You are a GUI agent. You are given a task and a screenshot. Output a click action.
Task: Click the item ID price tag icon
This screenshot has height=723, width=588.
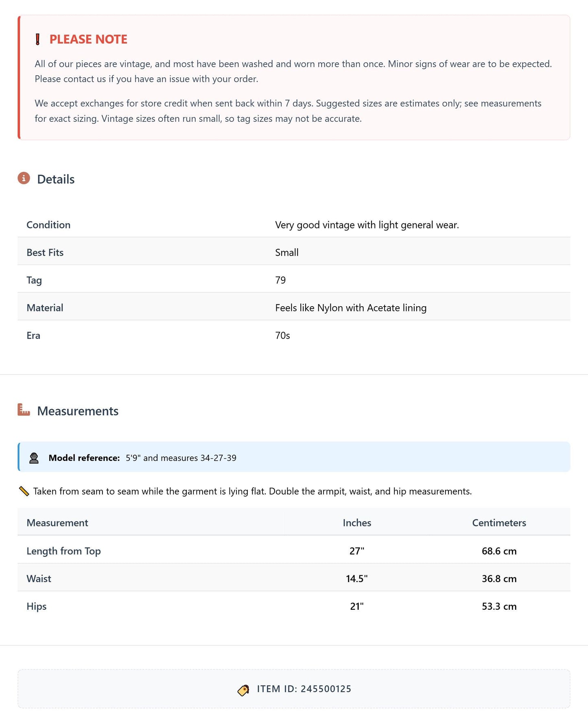click(x=243, y=690)
